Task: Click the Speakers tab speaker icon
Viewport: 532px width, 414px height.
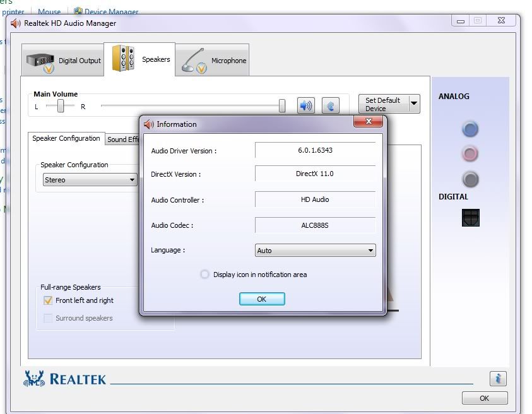Action: pyautogui.click(x=123, y=58)
